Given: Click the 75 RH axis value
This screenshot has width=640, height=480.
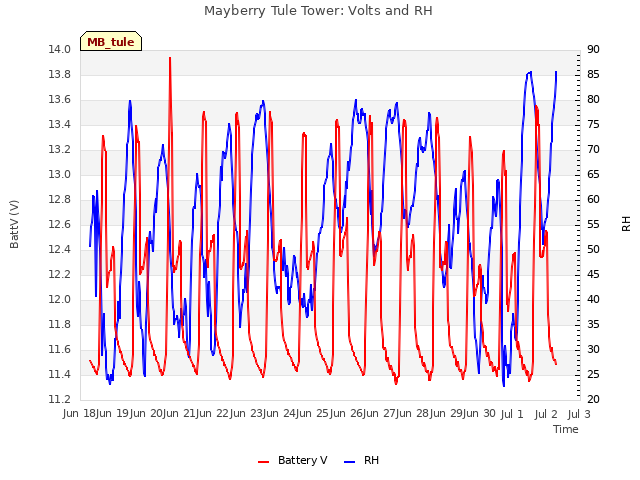Looking at the screenshot, I should [593, 124].
